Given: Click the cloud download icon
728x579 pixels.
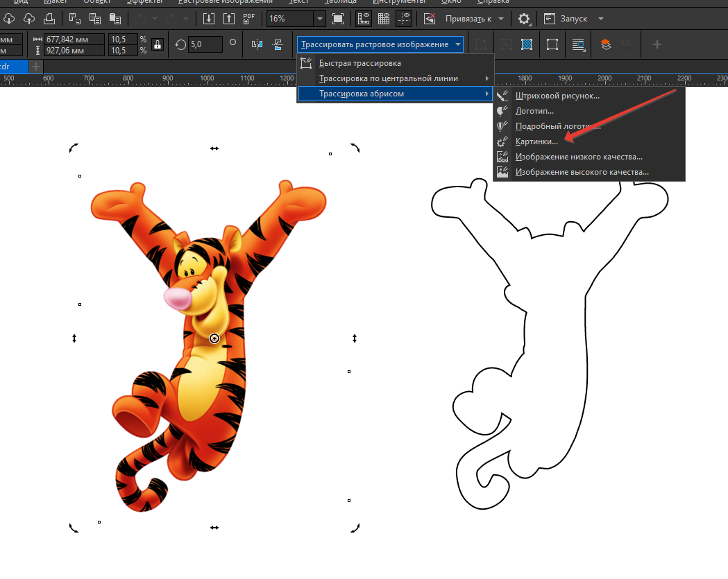Looking at the screenshot, I should (9, 19).
